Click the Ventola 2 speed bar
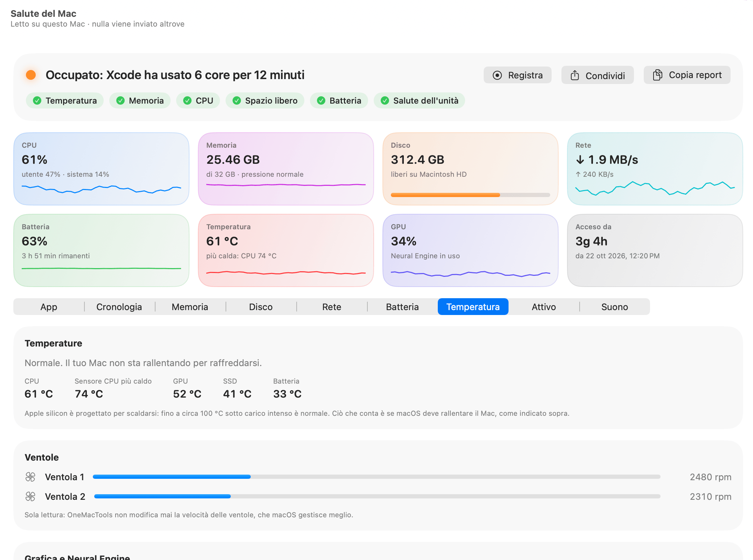 [377, 496]
